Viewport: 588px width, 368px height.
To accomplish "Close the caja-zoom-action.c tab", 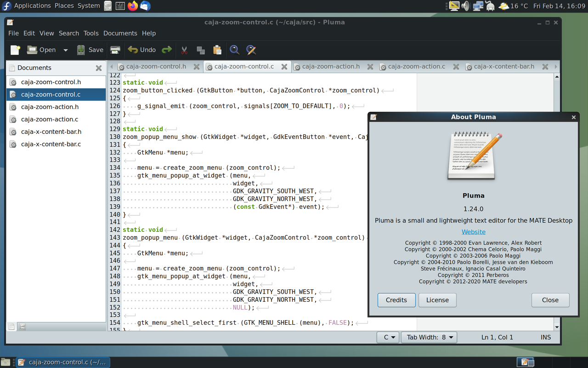I will click(456, 67).
